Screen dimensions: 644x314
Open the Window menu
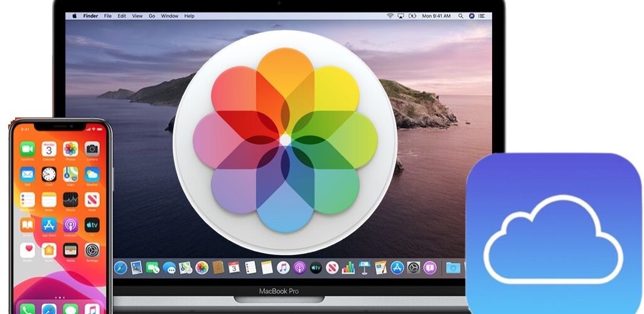click(x=169, y=16)
